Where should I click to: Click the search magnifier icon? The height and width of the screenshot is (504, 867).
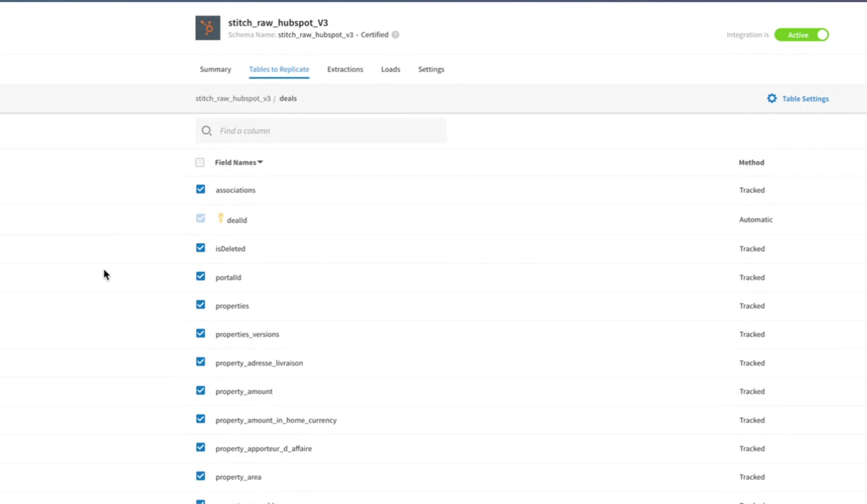pos(206,131)
